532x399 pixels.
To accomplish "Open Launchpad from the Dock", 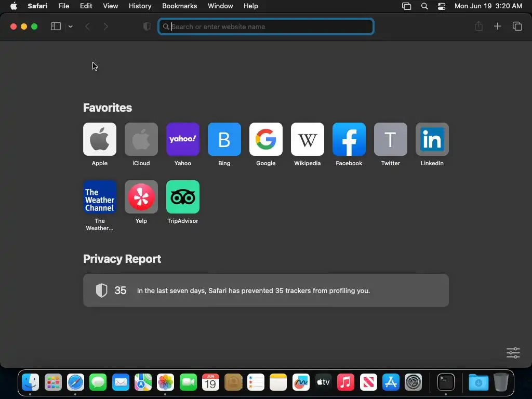I will click(x=53, y=382).
